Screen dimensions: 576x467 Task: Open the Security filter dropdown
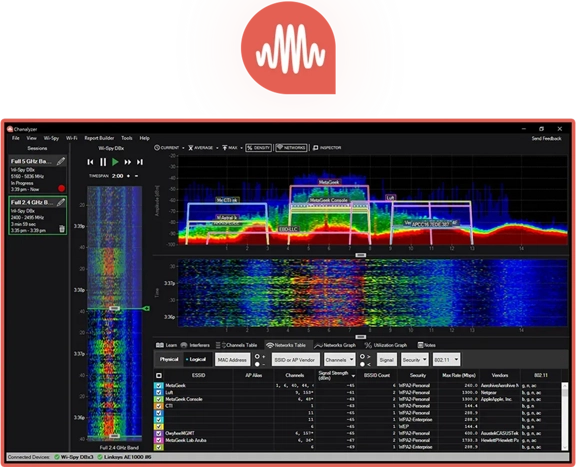(x=415, y=360)
